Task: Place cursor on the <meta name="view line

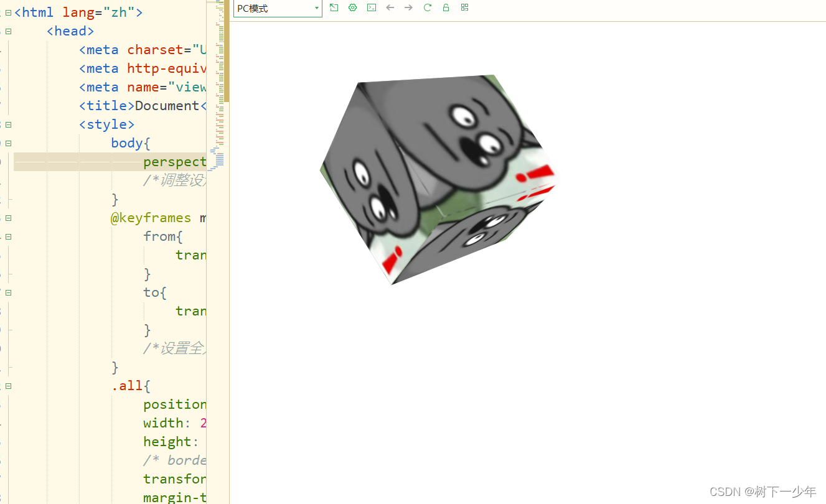Action: tap(143, 87)
